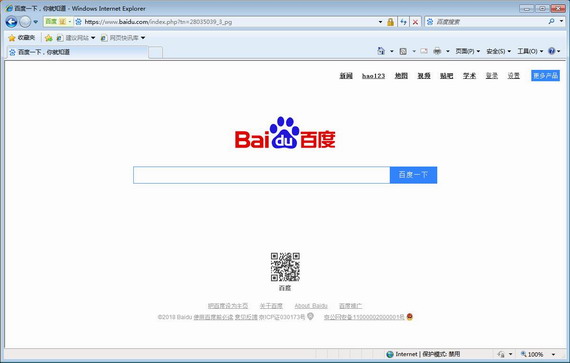Click the 百度一下 search button
The width and height of the screenshot is (570, 363).
pyautogui.click(x=413, y=175)
